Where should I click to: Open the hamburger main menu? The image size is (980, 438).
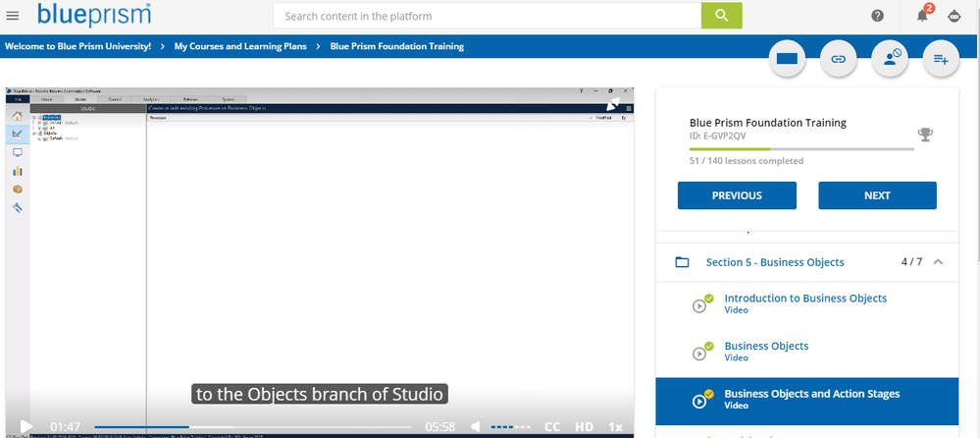point(13,16)
